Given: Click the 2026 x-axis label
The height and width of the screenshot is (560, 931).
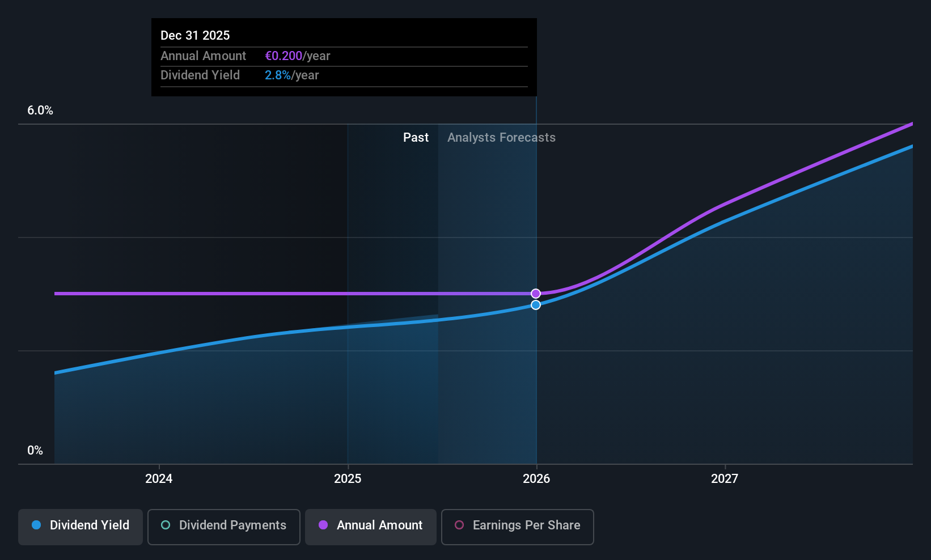Looking at the screenshot, I should point(536,478).
